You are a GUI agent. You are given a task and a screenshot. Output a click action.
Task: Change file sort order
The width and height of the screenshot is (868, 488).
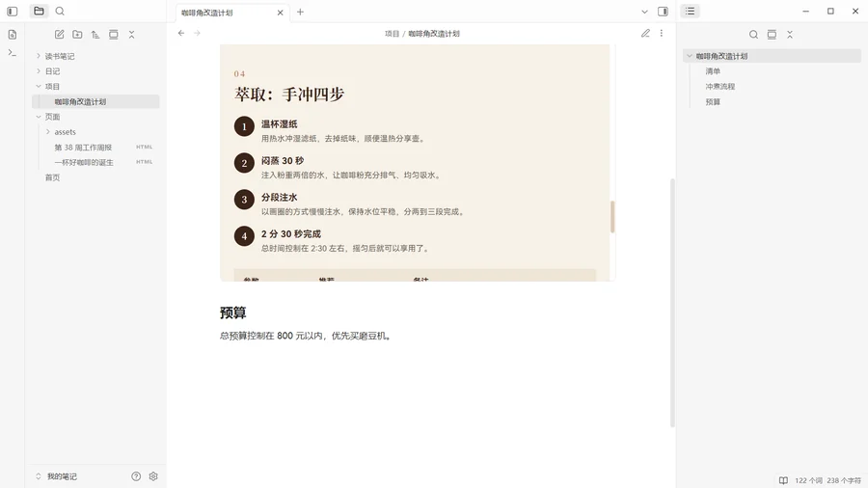(95, 35)
